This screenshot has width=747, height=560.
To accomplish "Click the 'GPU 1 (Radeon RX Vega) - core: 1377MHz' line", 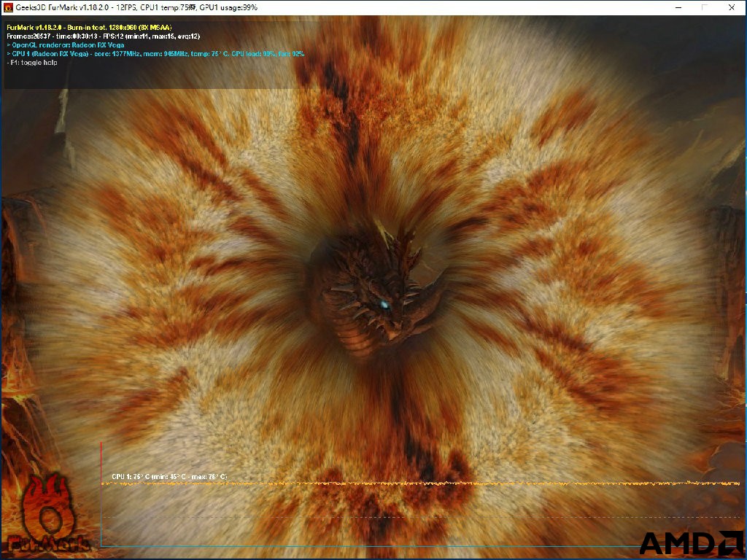I will click(x=155, y=54).
